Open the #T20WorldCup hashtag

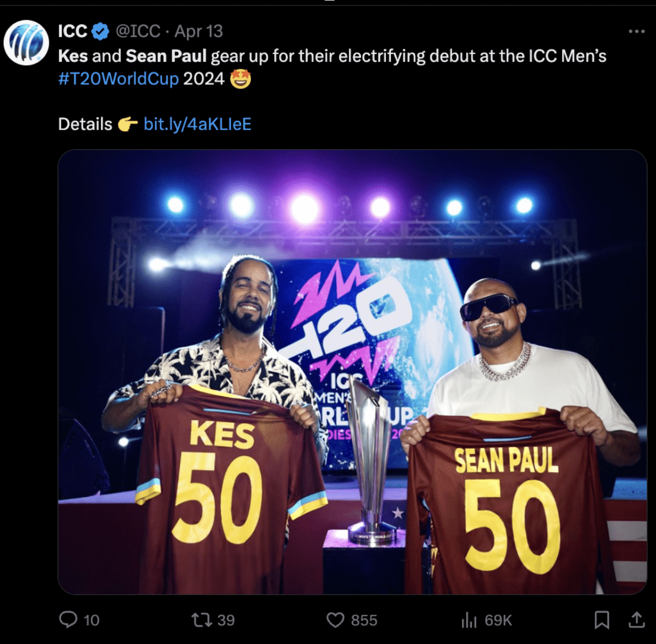[x=118, y=79]
